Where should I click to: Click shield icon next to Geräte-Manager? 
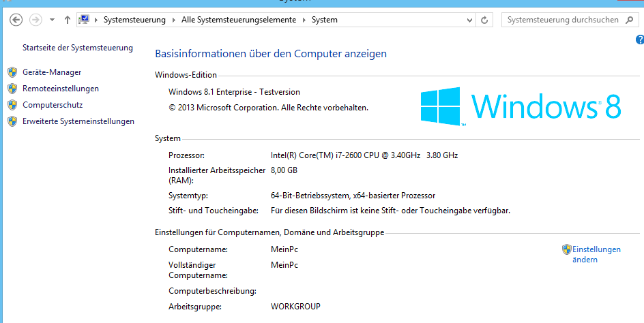12,72
